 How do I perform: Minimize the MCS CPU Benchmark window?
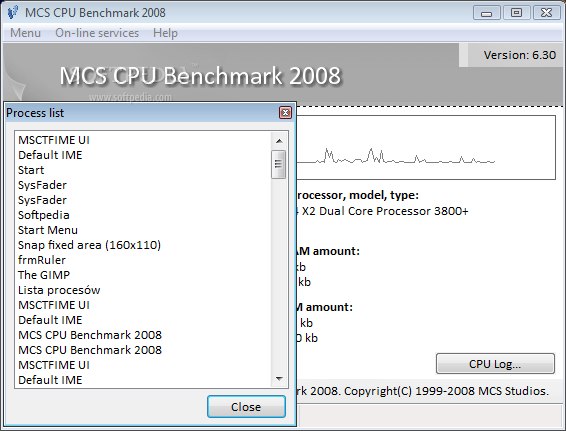click(x=486, y=13)
